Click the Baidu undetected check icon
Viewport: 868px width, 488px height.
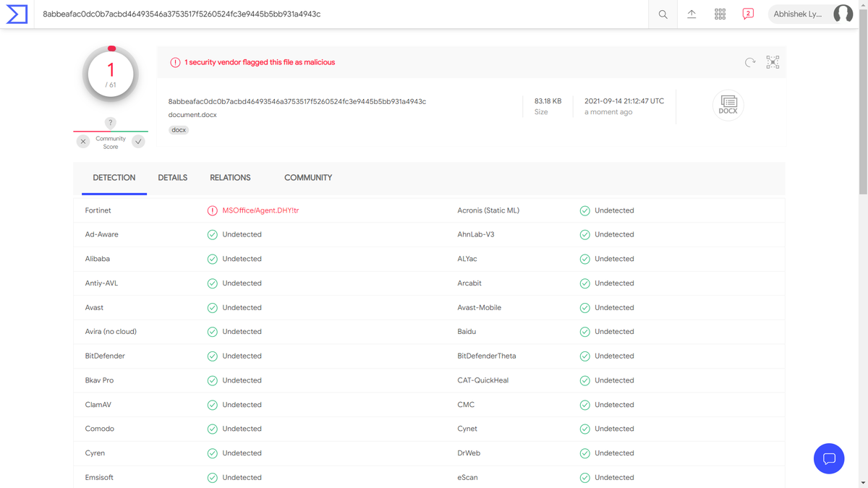(584, 332)
